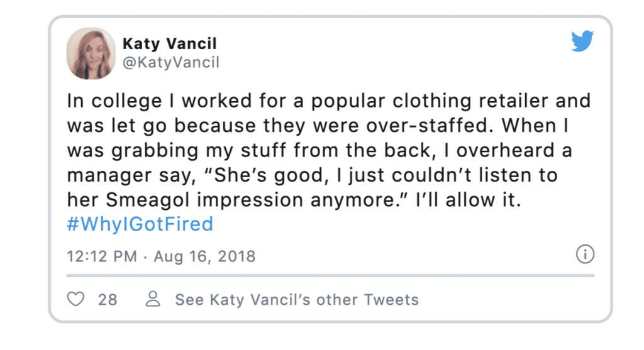Viewport: 644px width, 350px height.
Task: Click the Katy Vancil display name
Action: [x=170, y=43]
